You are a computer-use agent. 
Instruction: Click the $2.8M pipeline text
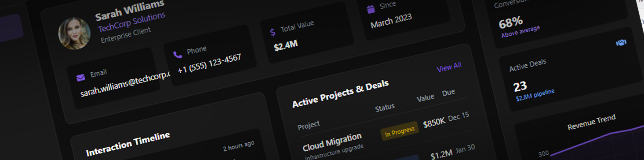(x=535, y=94)
